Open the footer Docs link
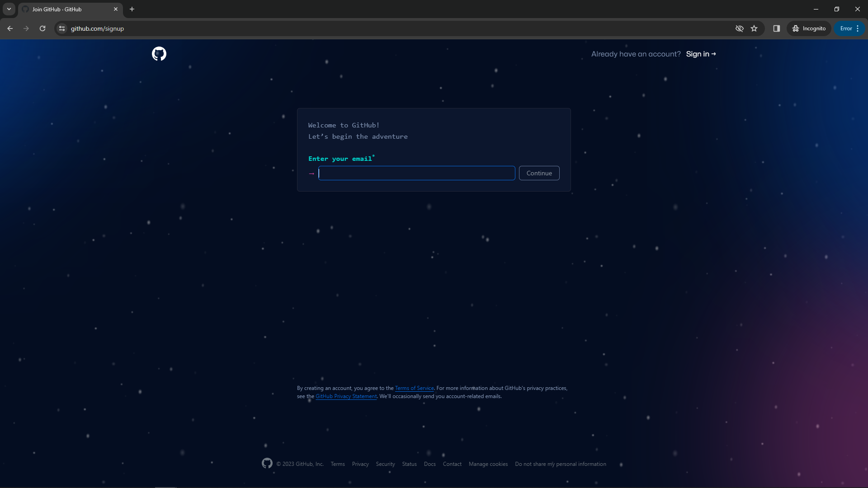Image resolution: width=868 pixels, height=488 pixels. click(x=430, y=464)
